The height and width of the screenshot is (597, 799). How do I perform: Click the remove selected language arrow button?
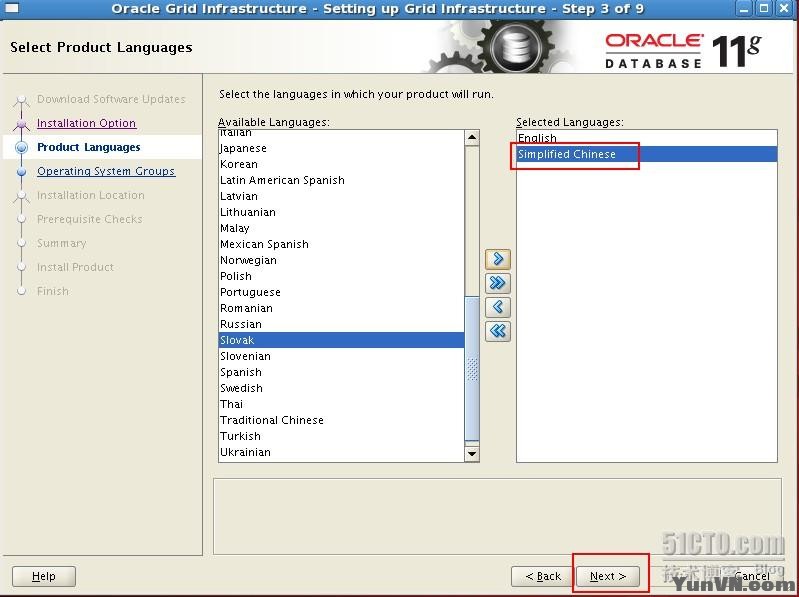[498, 307]
